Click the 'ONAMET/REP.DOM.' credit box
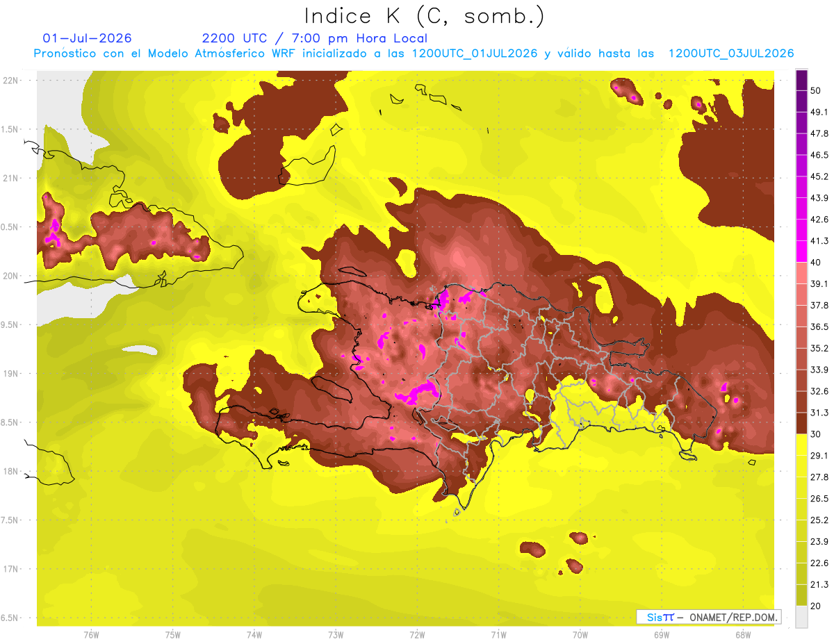The width and height of the screenshot is (834, 644). 709,617
